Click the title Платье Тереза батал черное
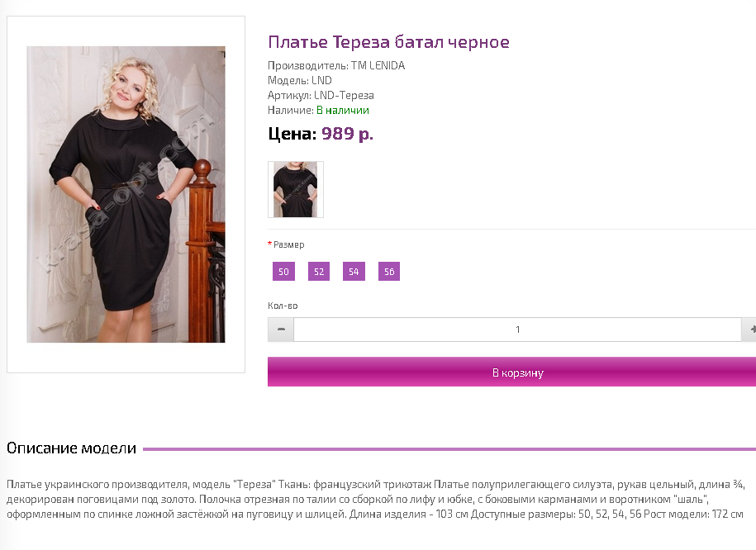The image size is (756, 550). click(x=388, y=42)
